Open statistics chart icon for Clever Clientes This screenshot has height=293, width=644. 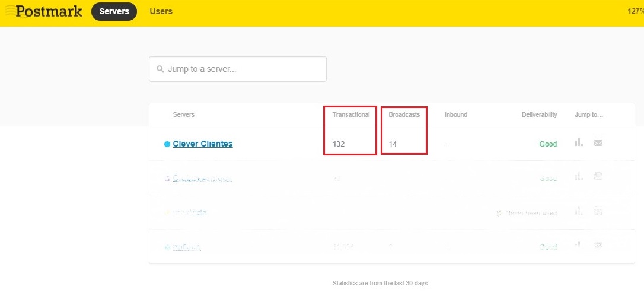[x=579, y=142]
